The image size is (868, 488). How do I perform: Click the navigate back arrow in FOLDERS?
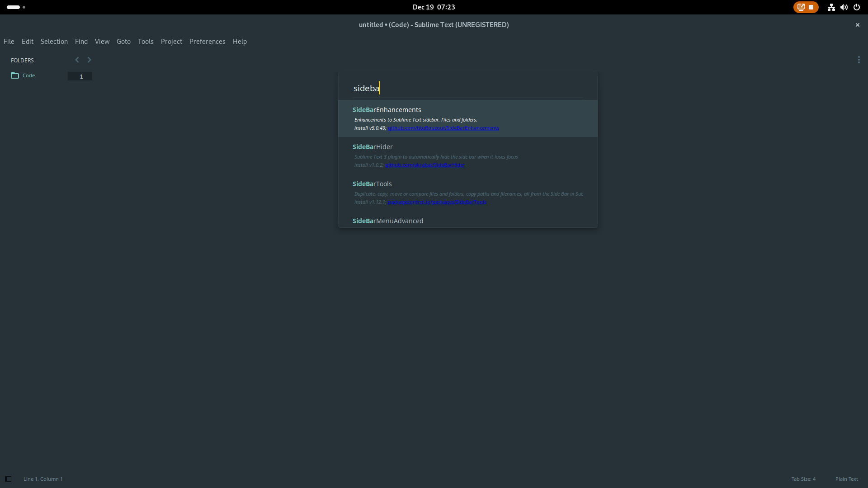point(77,60)
